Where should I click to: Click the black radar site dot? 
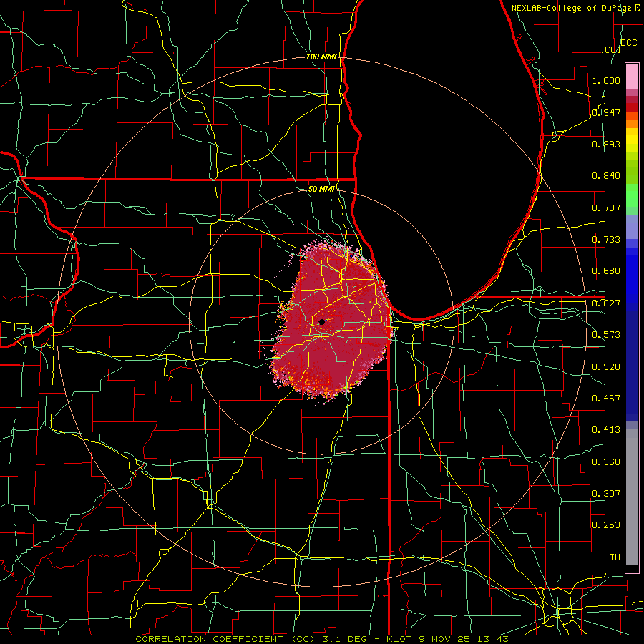click(x=321, y=322)
